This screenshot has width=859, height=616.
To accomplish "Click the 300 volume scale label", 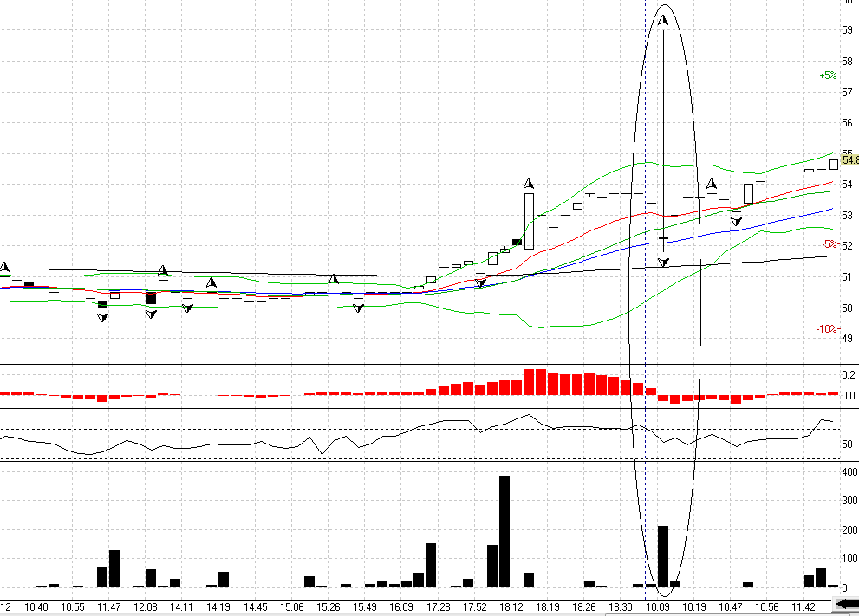I will pos(849,501).
